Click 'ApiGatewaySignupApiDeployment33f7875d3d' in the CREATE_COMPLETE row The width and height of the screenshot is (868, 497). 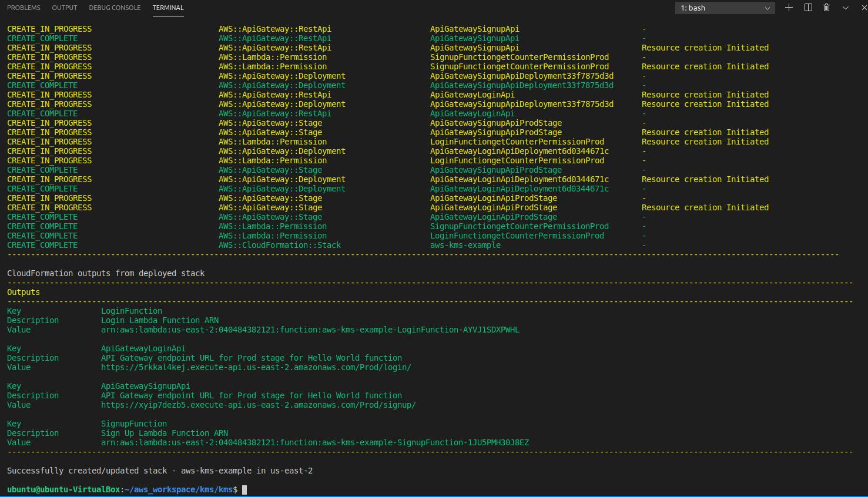click(x=522, y=85)
